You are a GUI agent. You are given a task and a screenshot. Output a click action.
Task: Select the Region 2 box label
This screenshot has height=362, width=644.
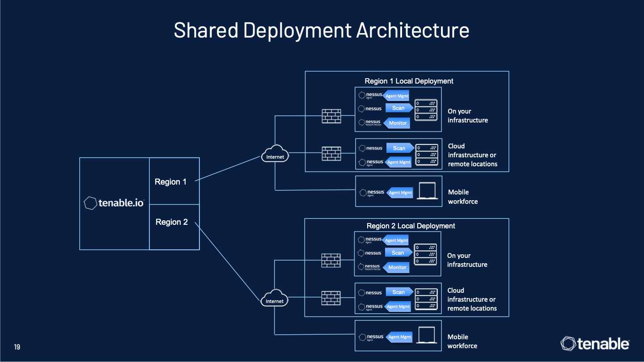[172, 222]
